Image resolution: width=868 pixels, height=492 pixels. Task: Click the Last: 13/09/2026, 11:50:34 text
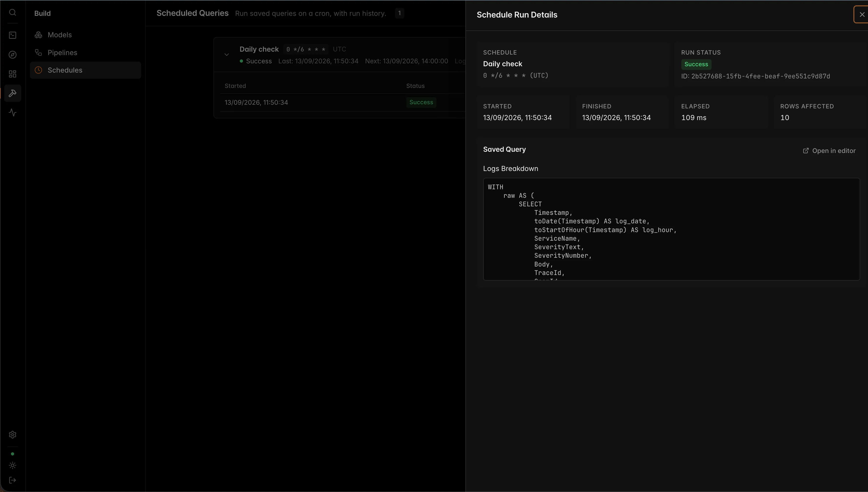coord(318,61)
